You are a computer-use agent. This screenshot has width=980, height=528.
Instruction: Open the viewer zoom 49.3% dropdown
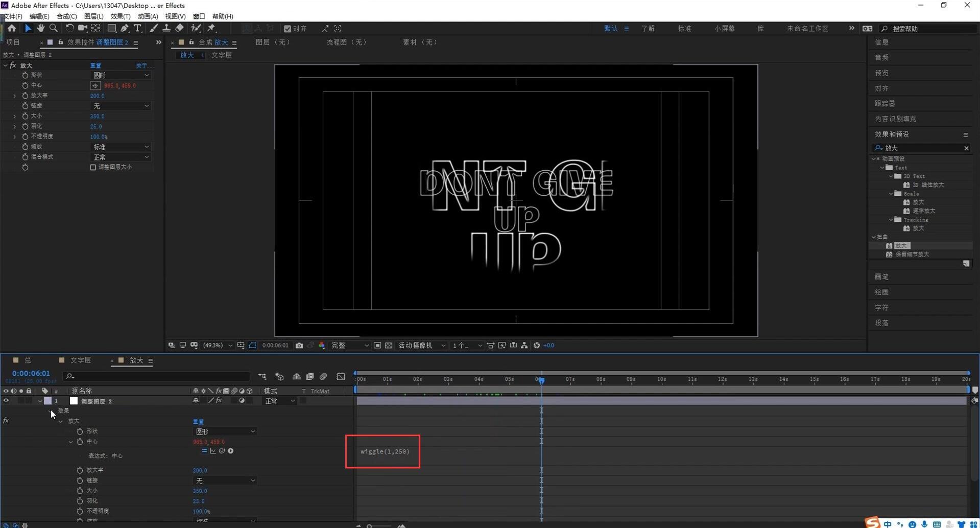pos(218,346)
